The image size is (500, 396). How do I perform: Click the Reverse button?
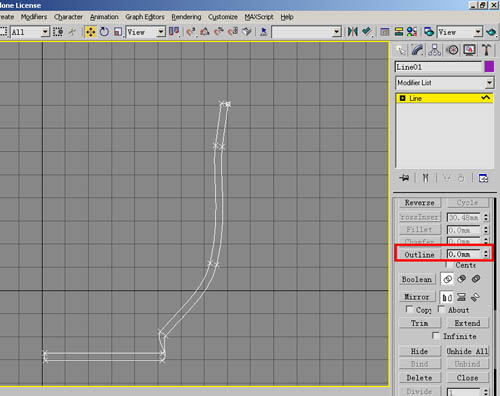[x=420, y=202]
